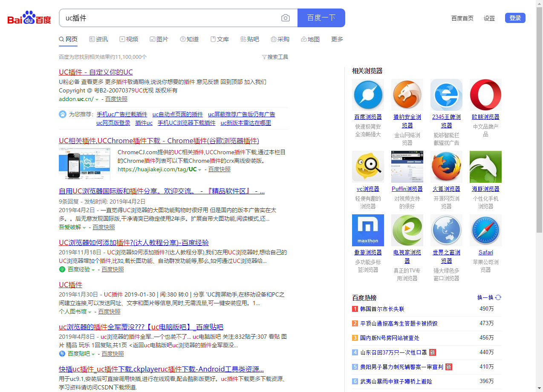Expand arrow next to 百度经验 source

93,270
